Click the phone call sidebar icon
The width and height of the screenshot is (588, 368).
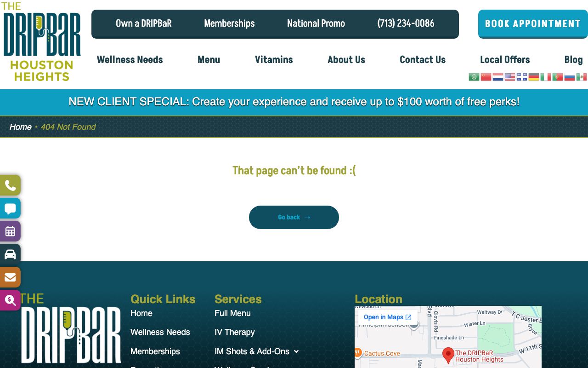point(10,185)
